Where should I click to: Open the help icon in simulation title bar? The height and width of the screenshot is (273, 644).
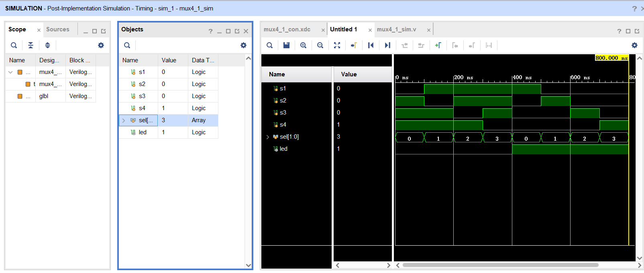(x=634, y=8)
